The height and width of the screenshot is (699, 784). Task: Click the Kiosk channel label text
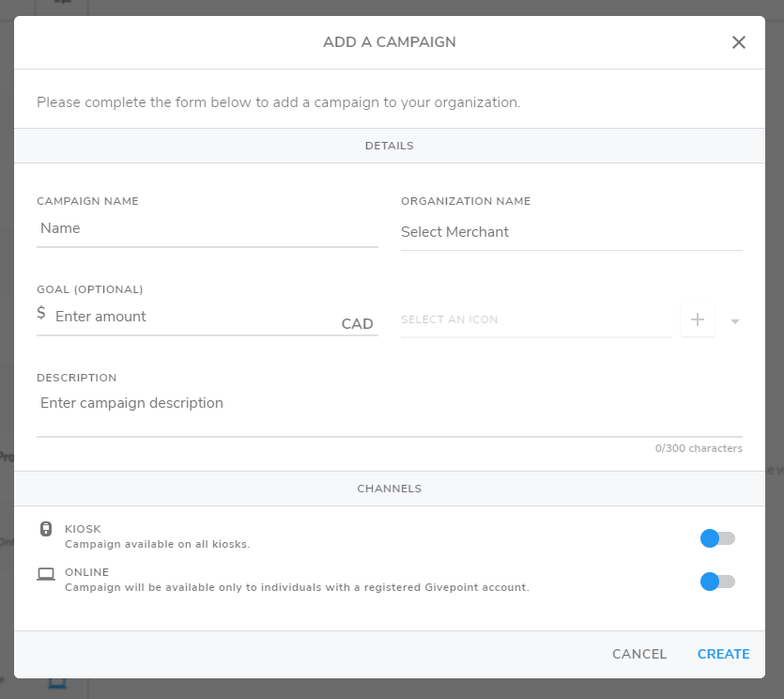[83, 529]
